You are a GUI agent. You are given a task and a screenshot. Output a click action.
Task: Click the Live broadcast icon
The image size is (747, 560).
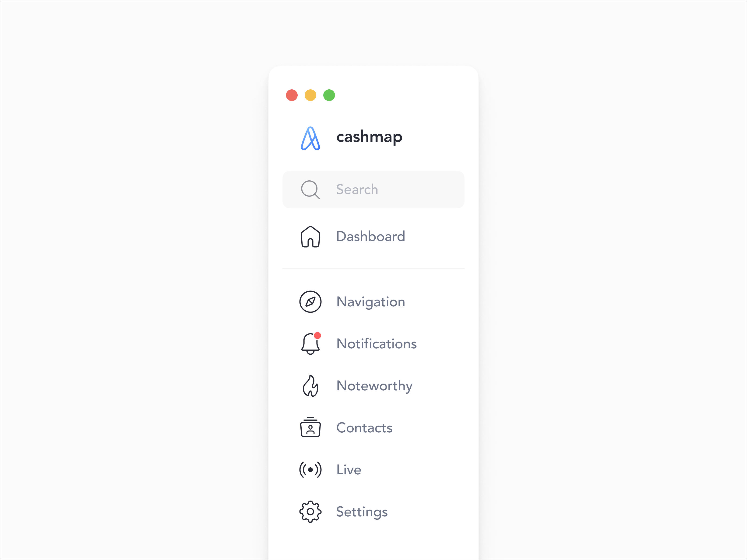(x=310, y=469)
